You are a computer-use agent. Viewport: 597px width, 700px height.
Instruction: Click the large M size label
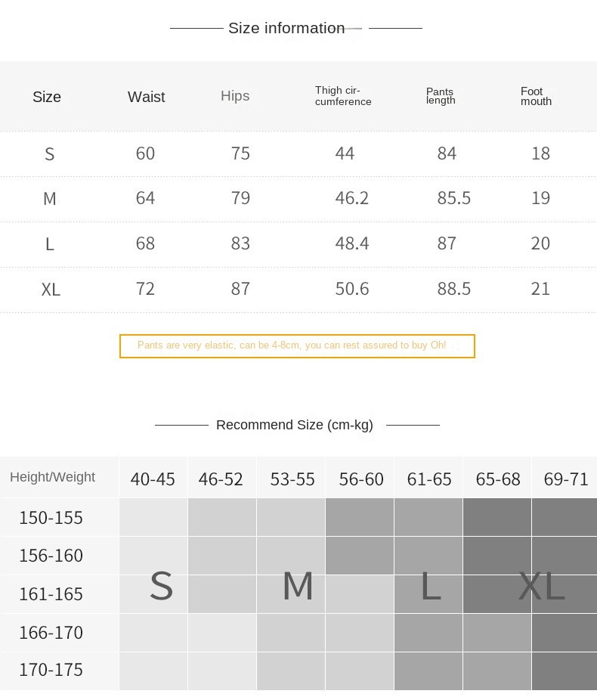click(298, 586)
